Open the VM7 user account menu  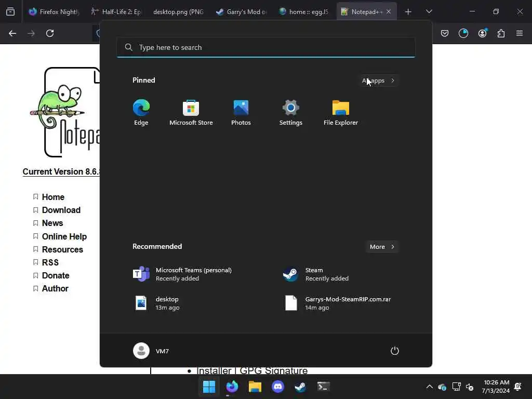click(x=151, y=351)
